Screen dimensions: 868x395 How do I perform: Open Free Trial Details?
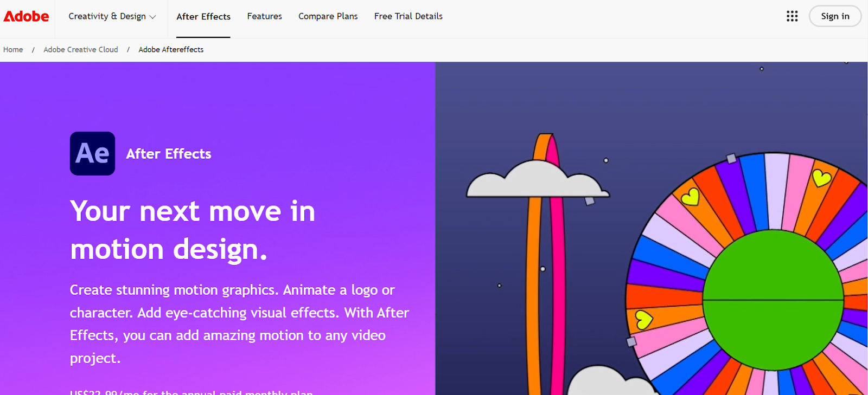409,16
